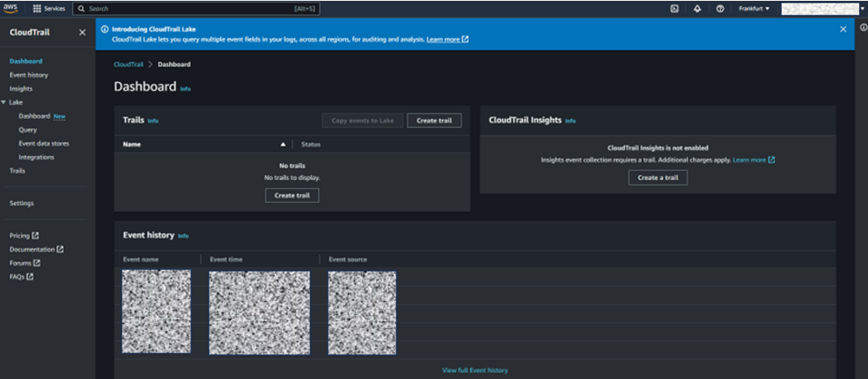Click Info next to CloudTrail Insights
868x379 pixels.
click(x=571, y=121)
